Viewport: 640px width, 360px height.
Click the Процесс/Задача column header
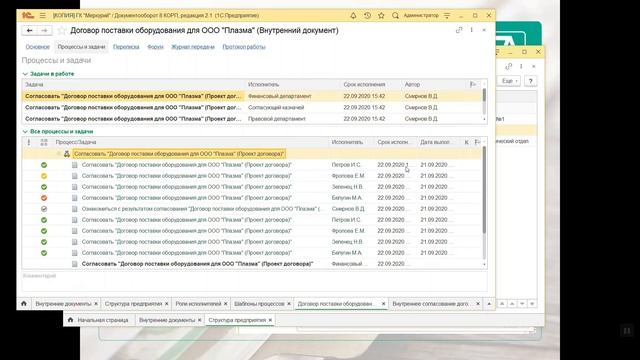[x=76, y=142]
